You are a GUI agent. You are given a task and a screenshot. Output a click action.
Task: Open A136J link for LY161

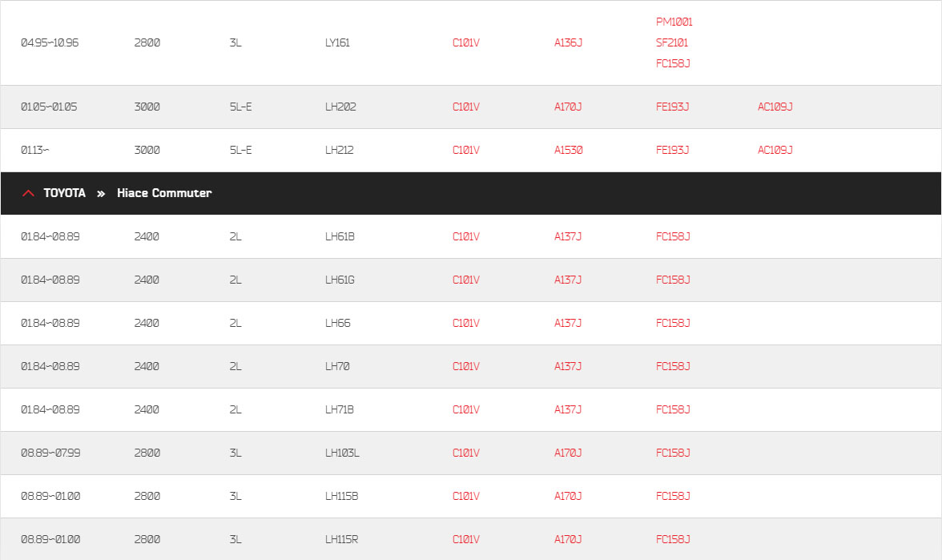click(x=568, y=42)
